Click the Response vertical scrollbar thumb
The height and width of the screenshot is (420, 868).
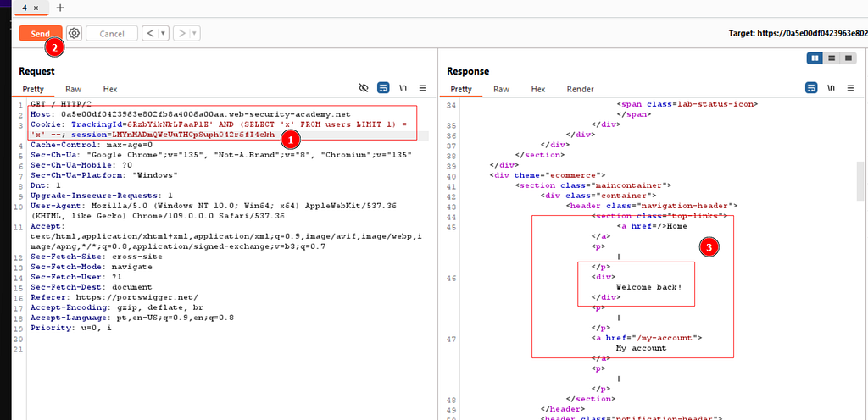pos(860,180)
